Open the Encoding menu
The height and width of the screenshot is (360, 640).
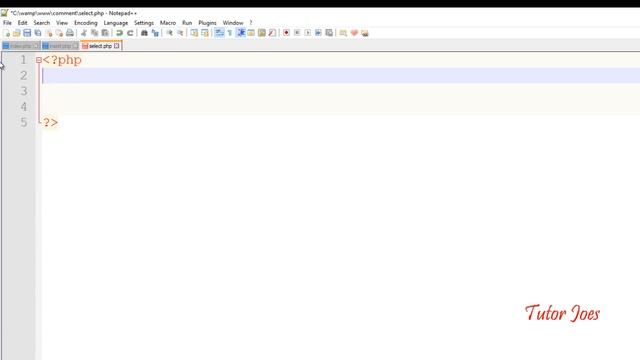click(86, 23)
